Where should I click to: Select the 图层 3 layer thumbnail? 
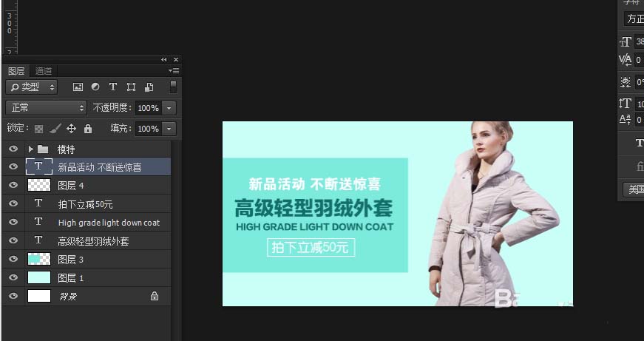coord(39,259)
